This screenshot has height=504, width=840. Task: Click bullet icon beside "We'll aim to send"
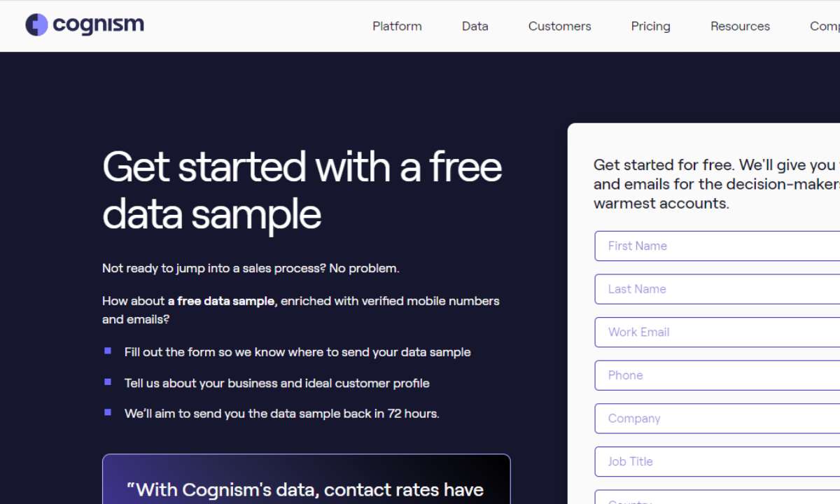[108, 412]
